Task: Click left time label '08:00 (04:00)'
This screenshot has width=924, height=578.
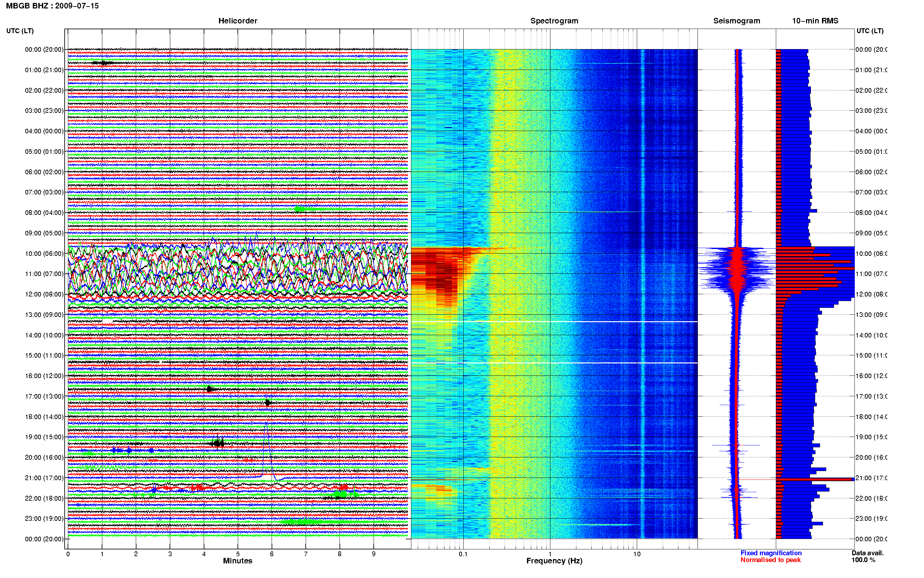Action: (44, 213)
